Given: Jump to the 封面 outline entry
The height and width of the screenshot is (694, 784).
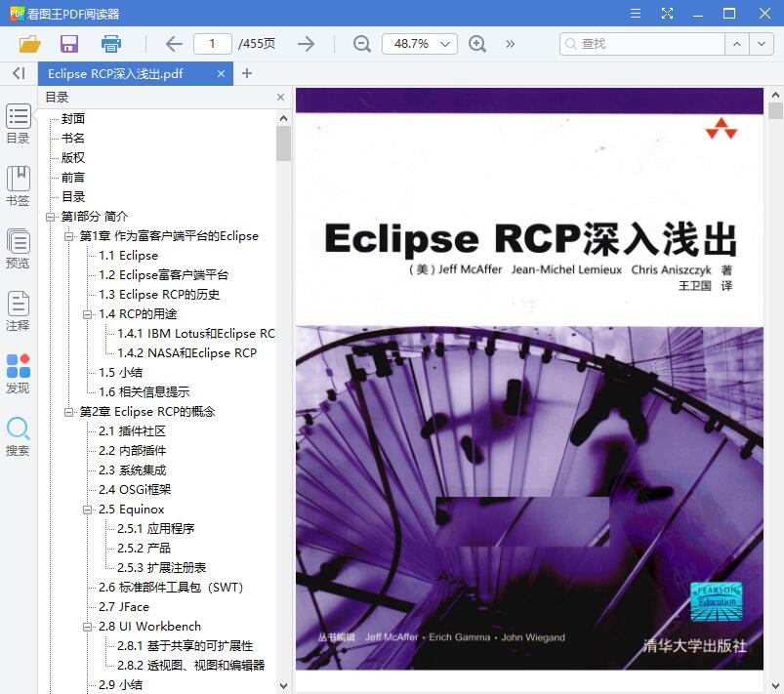Looking at the screenshot, I should (x=73, y=118).
